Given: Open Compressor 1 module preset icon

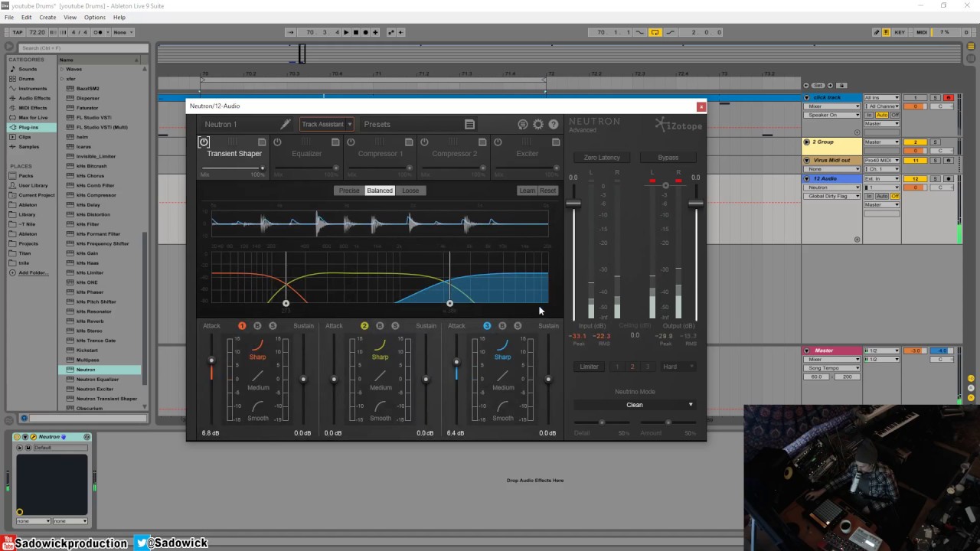Looking at the screenshot, I should (x=409, y=142).
